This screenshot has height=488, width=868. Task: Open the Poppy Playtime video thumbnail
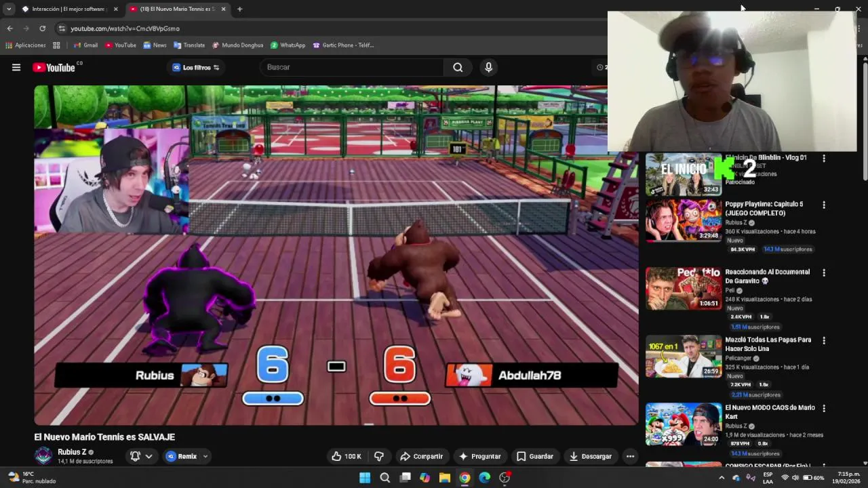click(684, 220)
